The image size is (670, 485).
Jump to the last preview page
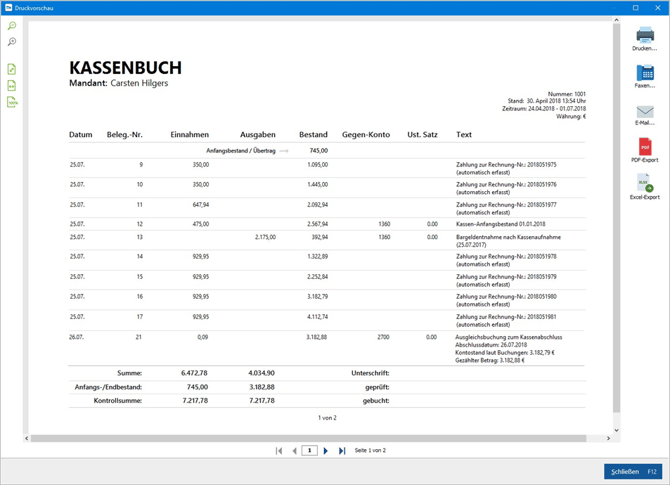click(x=342, y=451)
